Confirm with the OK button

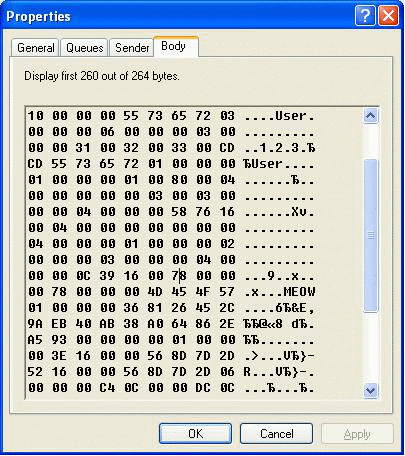coord(195,434)
